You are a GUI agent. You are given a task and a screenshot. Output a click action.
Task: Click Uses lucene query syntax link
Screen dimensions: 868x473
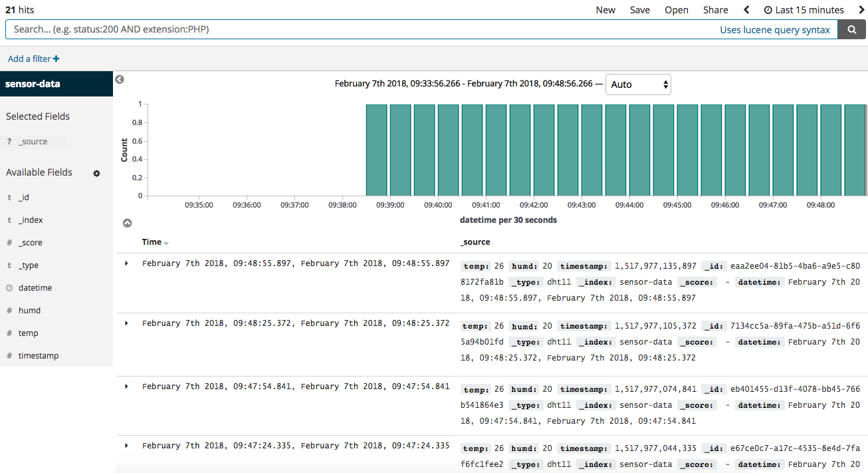(x=775, y=30)
